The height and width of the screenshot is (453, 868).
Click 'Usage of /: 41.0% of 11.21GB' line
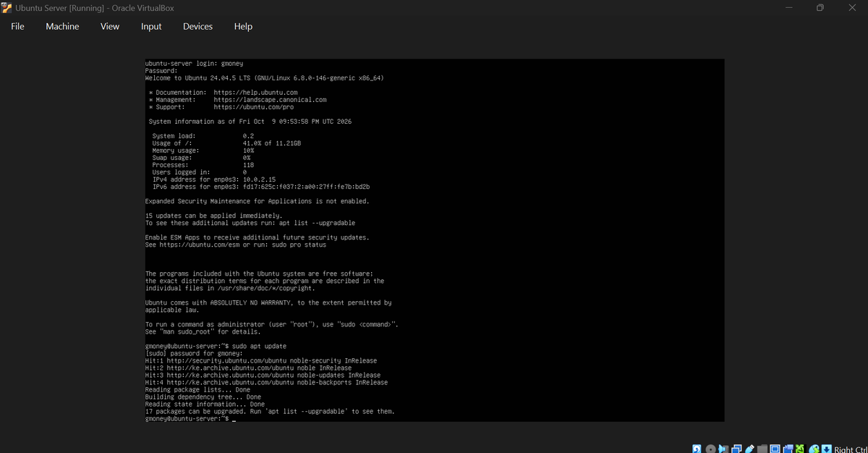[226, 143]
